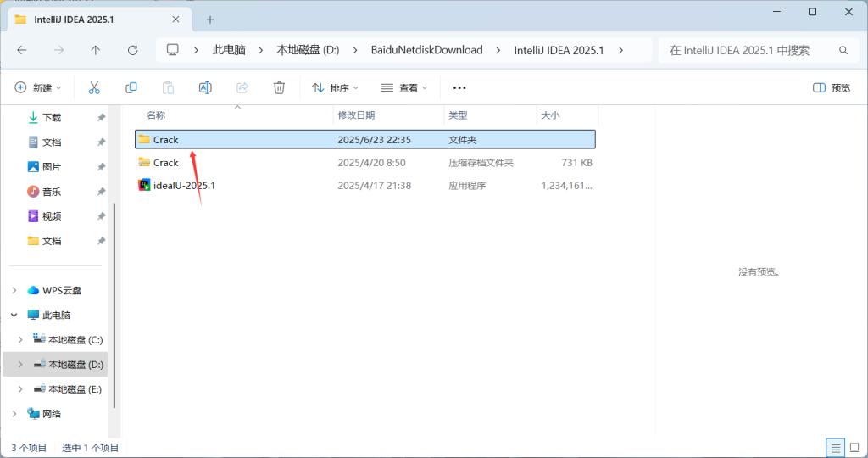Select the idealU-2025.1 application icon
This screenshot has width=868, height=458.
144,185
